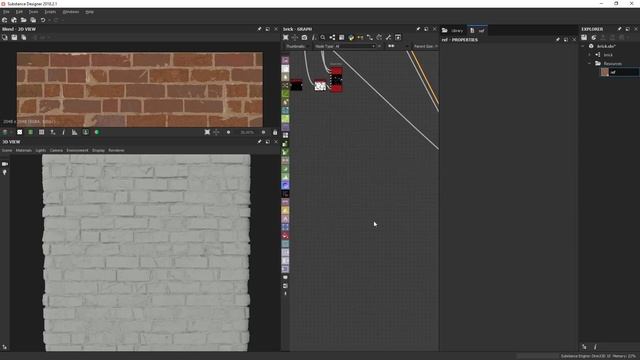Click the New Substance icon in main toolbar
The width and height of the screenshot is (640, 360).
pyautogui.click(x=4, y=20)
